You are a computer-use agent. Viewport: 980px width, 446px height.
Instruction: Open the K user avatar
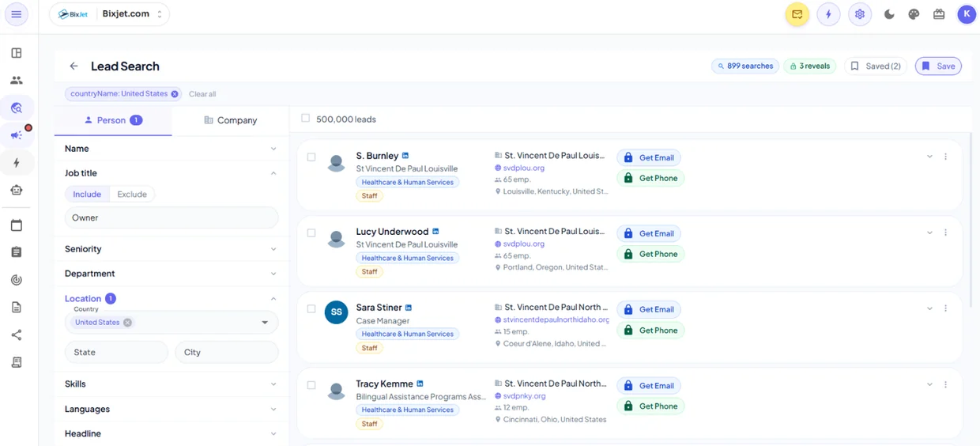click(967, 14)
